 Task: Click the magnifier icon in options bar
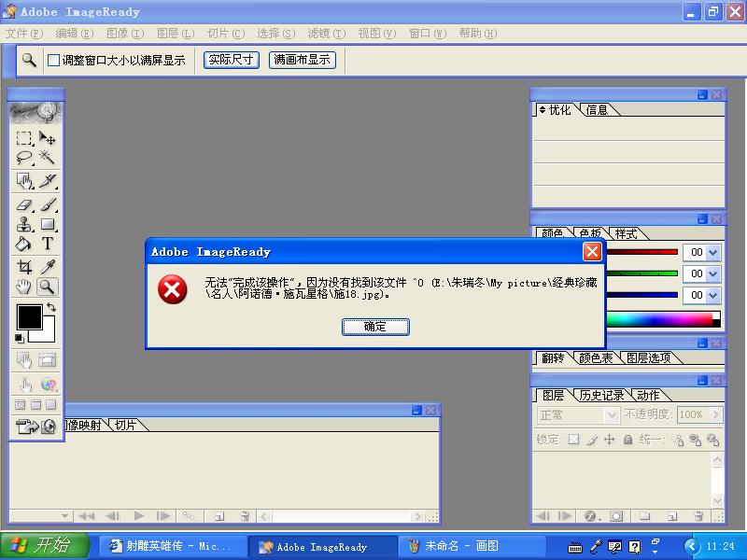coord(30,60)
